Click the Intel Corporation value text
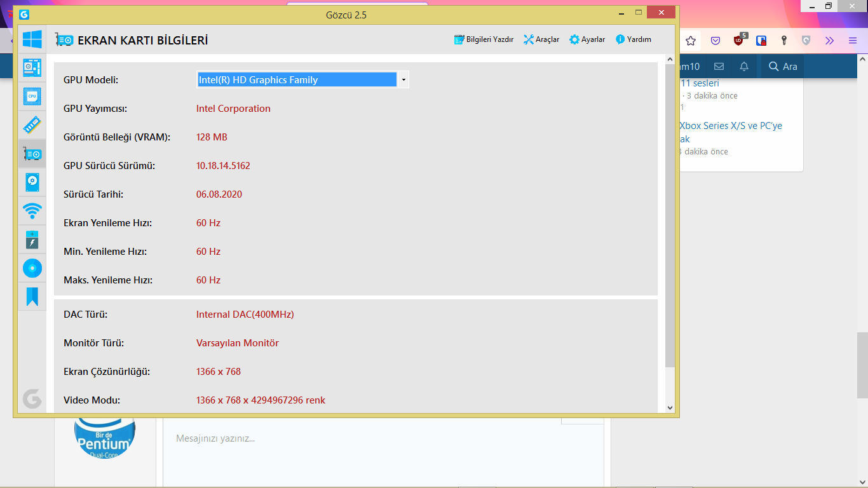 point(233,109)
